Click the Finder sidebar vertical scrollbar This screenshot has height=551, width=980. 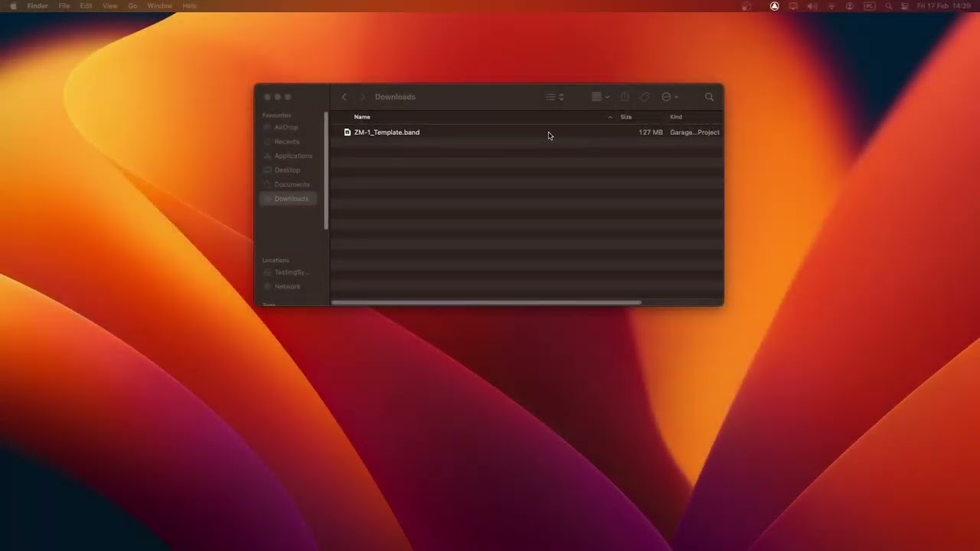(327, 171)
